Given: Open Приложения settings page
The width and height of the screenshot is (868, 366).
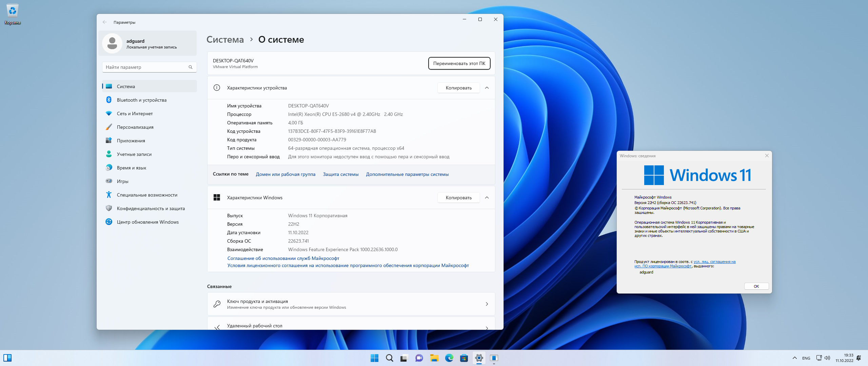Looking at the screenshot, I should (x=149, y=141).
